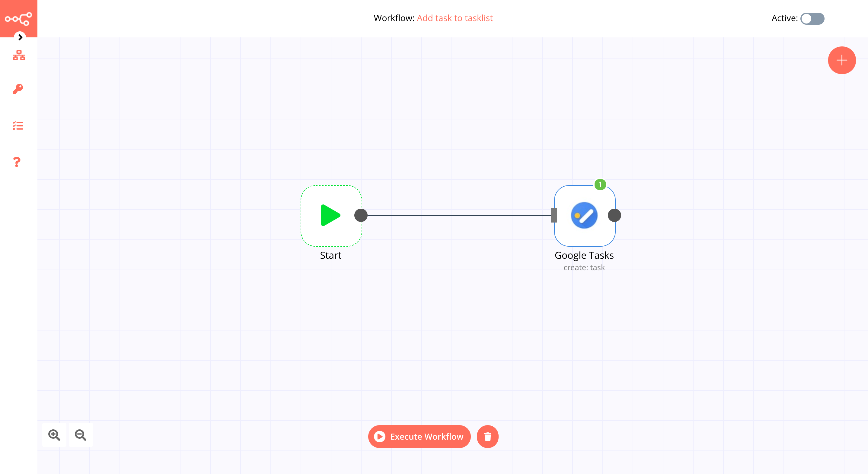This screenshot has height=474, width=868.
Task: Click the Google Tasks input connector
Action: (554, 215)
